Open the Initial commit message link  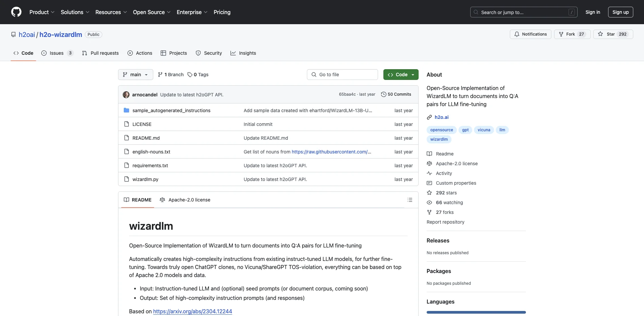coord(258,124)
